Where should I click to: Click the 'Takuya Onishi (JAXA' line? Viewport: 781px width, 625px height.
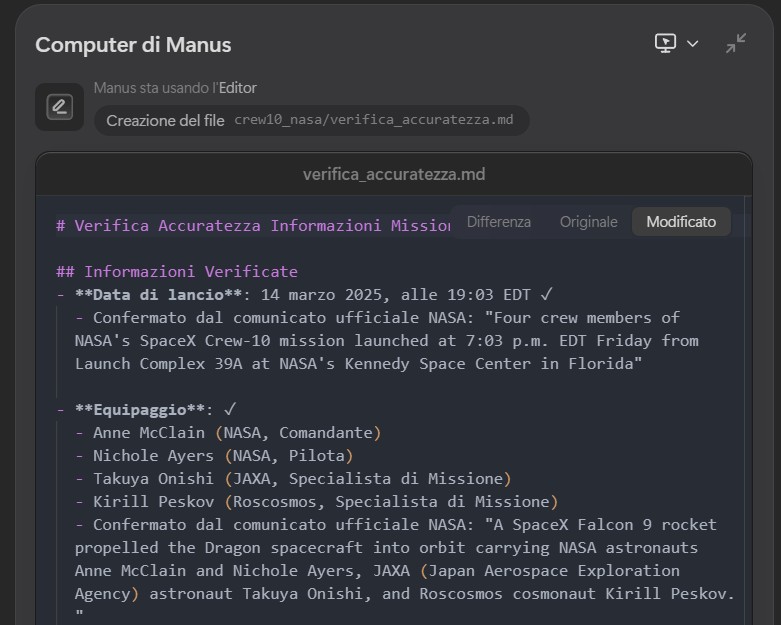pyautogui.click(x=293, y=478)
